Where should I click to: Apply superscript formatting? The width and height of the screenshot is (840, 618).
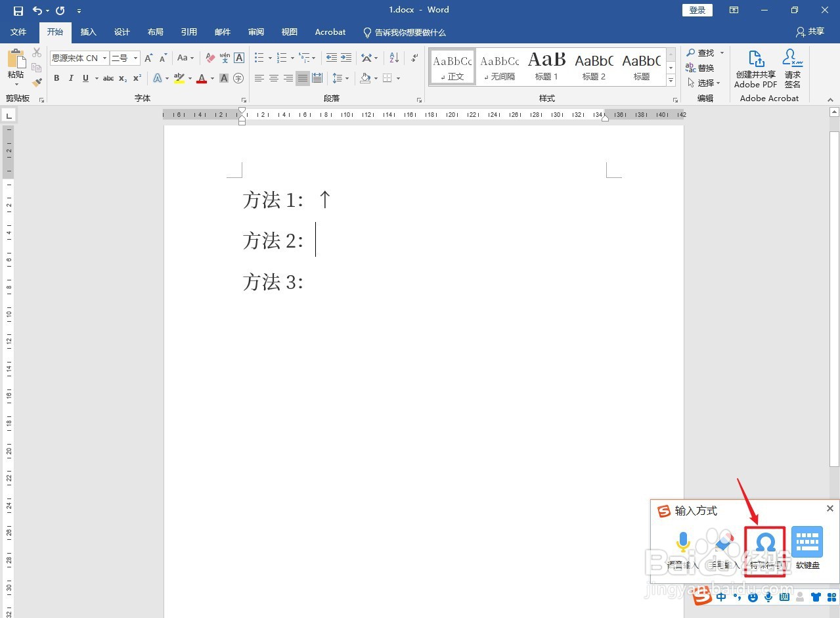(x=137, y=78)
